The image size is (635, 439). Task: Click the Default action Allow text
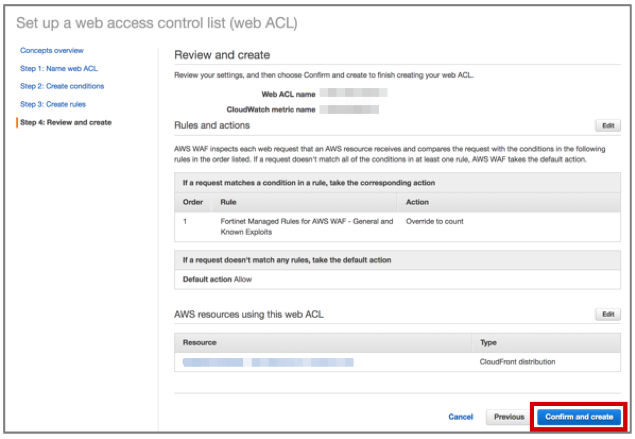coord(217,278)
